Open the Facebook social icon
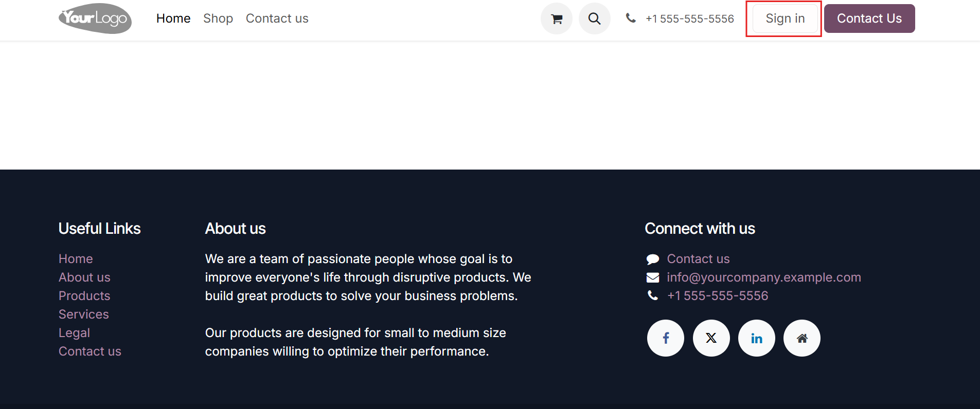This screenshot has width=980, height=409. click(x=666, y=338)
